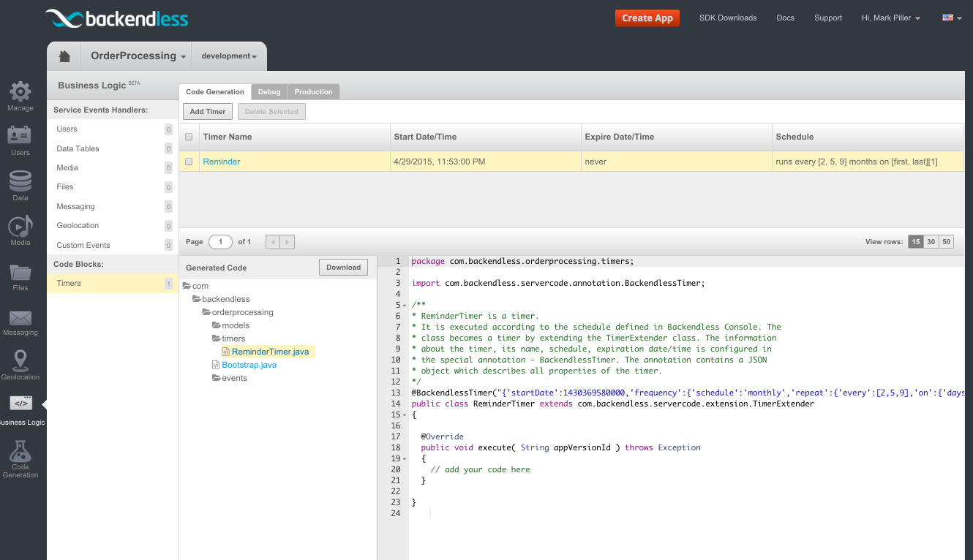This screenshot has height=560, width=973.
Task: Open Bootstrap.java in the tree
Action: (x=249, y=365)
